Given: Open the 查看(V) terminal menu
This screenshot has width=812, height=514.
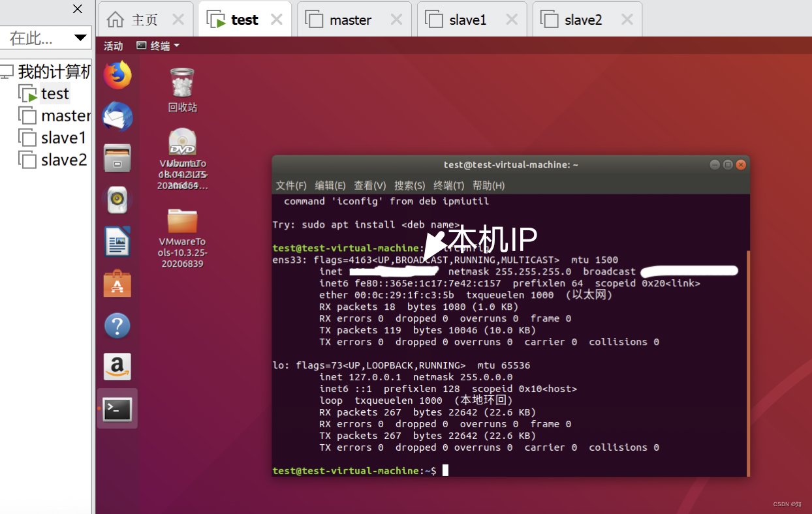Looking at the screenshot, I should click(370, 185).
